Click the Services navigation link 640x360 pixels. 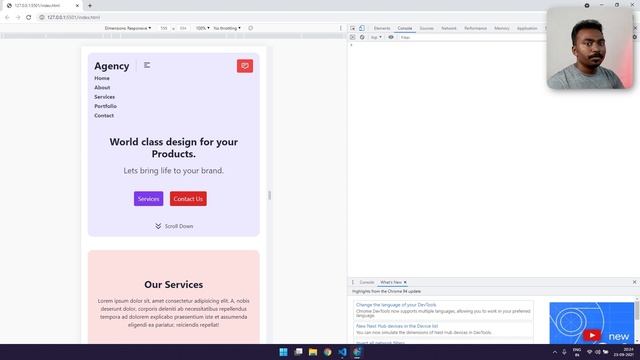click(x=104, y=97)
